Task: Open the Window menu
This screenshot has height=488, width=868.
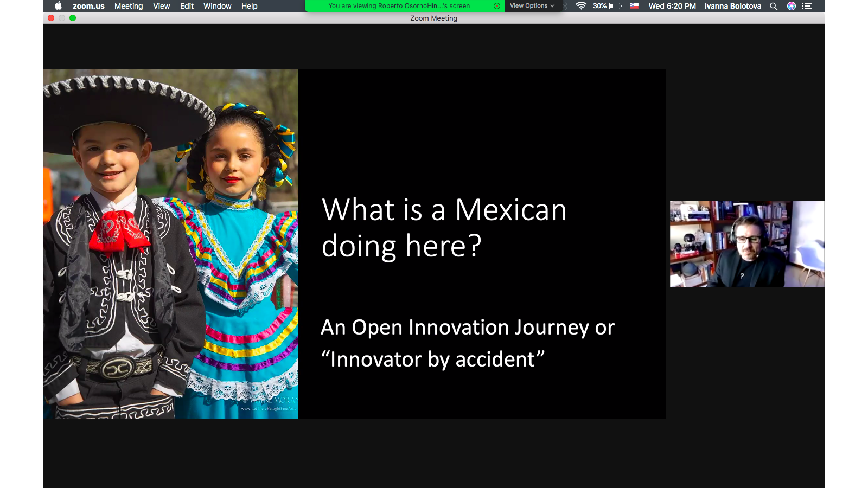Action: (217, 6)
